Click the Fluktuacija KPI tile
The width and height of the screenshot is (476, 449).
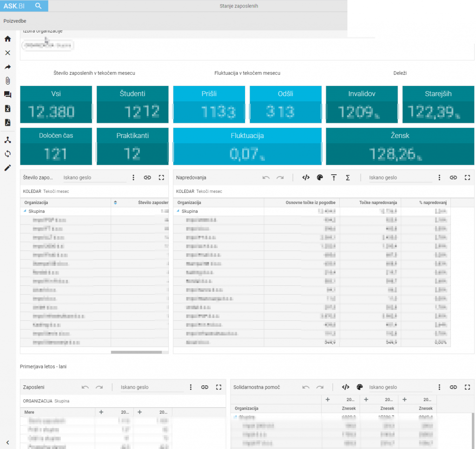[247, 146]
